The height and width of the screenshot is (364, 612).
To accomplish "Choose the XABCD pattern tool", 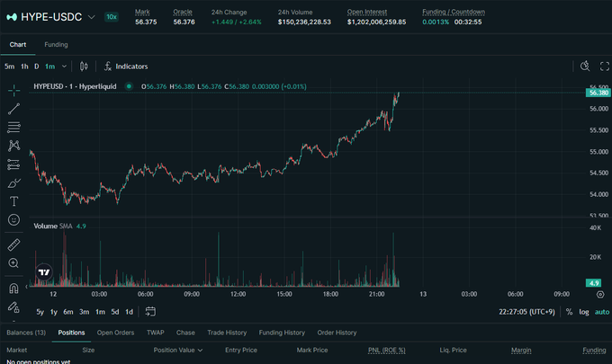I will pyautogui.click(x=13, y=146).
